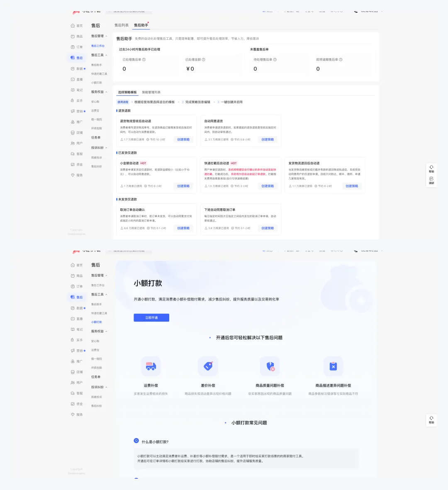This screenshot has height=490, width=448.
Task: Click help icon beside 已处理售后单
Action: point(144,60)
